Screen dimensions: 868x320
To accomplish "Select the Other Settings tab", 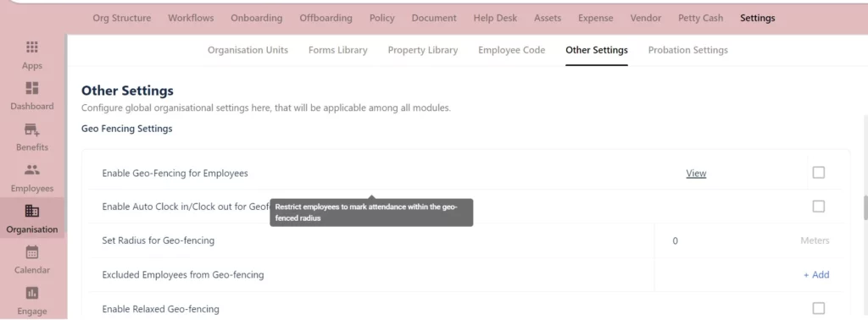I will pos(597,50).
